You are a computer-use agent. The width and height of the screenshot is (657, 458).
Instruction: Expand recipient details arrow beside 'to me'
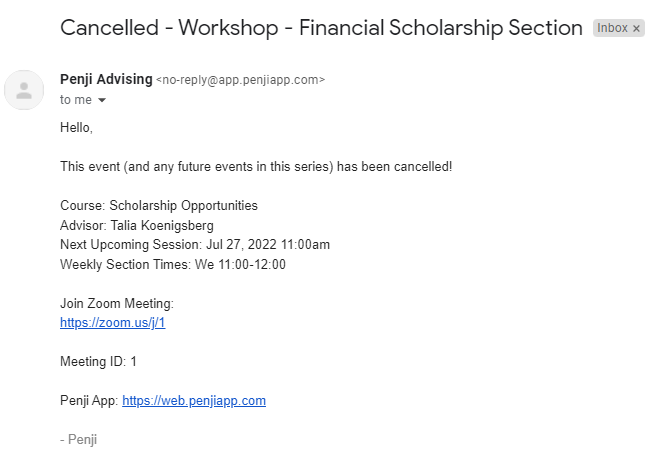(x=102, y=100)
